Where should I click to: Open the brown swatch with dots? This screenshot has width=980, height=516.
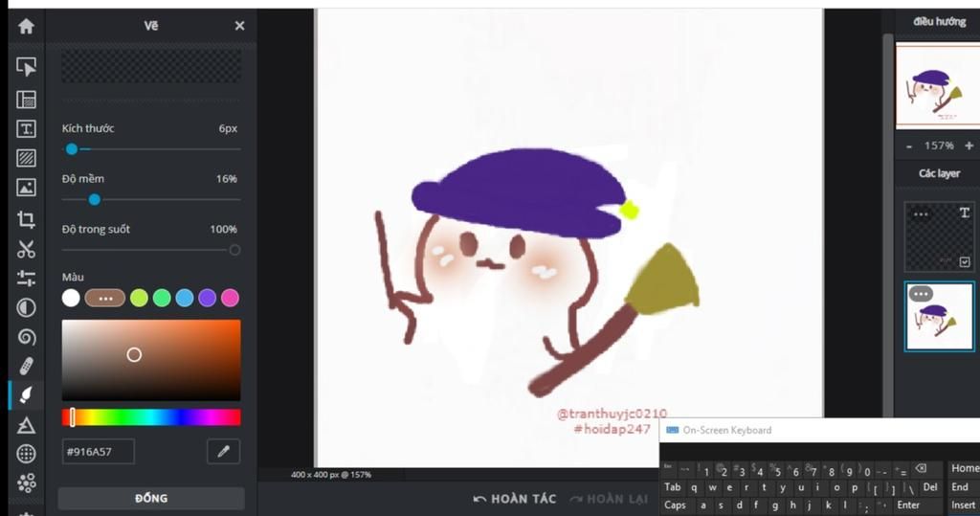point(105,298)
